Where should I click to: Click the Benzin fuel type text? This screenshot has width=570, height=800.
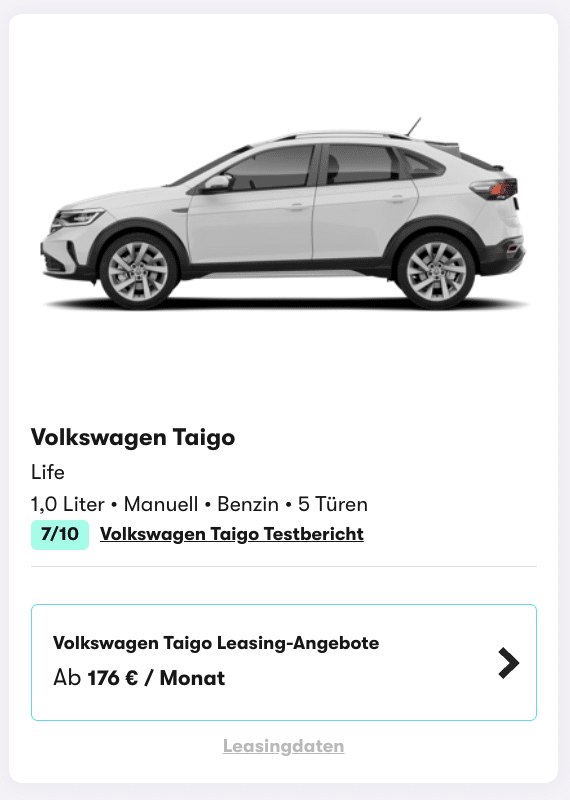[248, 504]
